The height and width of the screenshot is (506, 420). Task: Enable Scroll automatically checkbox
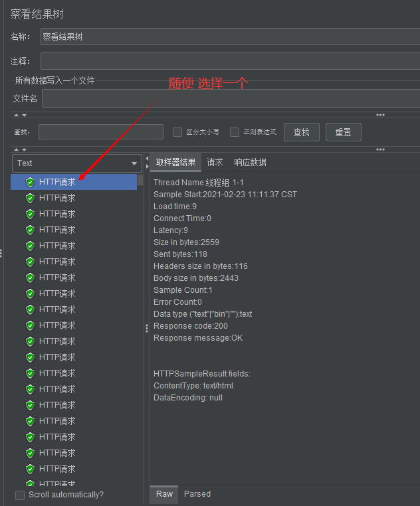(20, 495)
